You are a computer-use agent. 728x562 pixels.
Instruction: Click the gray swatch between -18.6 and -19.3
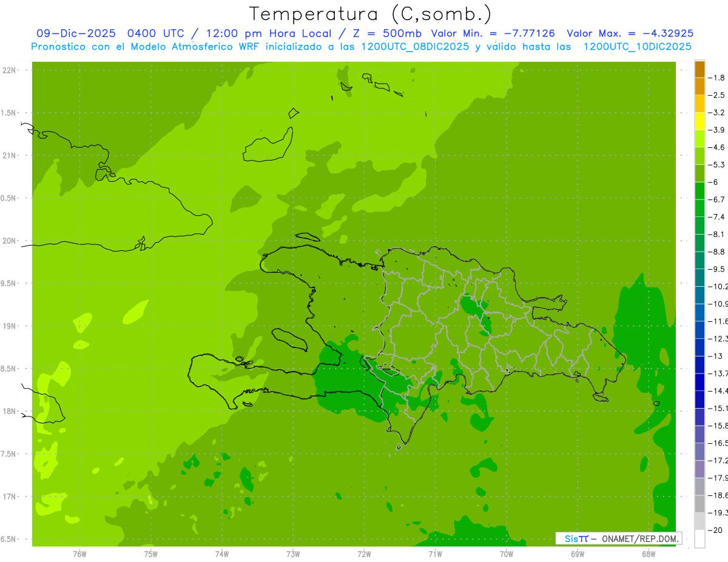(x=699, y=504)
